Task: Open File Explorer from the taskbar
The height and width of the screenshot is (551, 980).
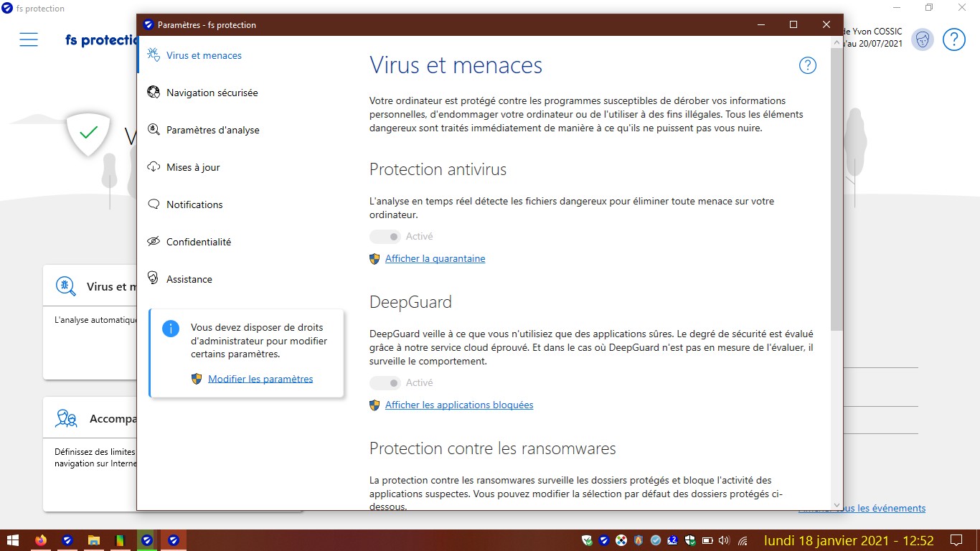Action: (x=93, y=540)
